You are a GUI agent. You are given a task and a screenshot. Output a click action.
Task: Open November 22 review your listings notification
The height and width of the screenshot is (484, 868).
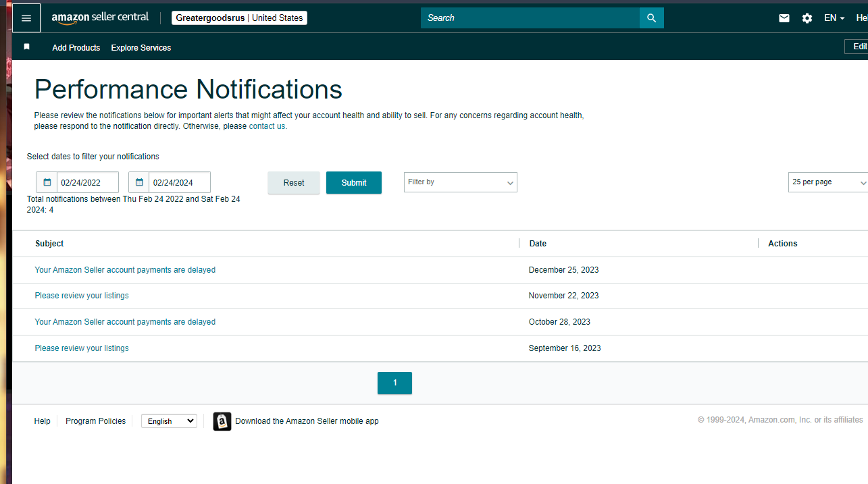(x=82, y=296)
